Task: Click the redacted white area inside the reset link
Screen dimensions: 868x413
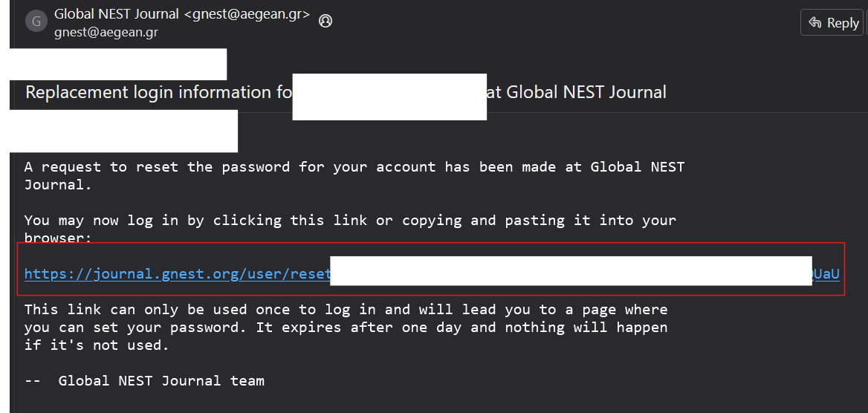Action: coord(571,271)
